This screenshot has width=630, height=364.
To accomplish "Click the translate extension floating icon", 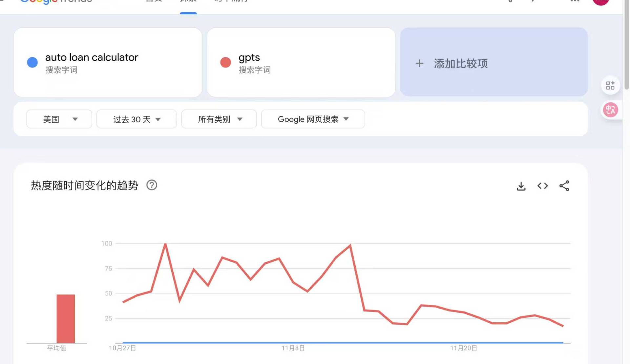I will 611,110.
